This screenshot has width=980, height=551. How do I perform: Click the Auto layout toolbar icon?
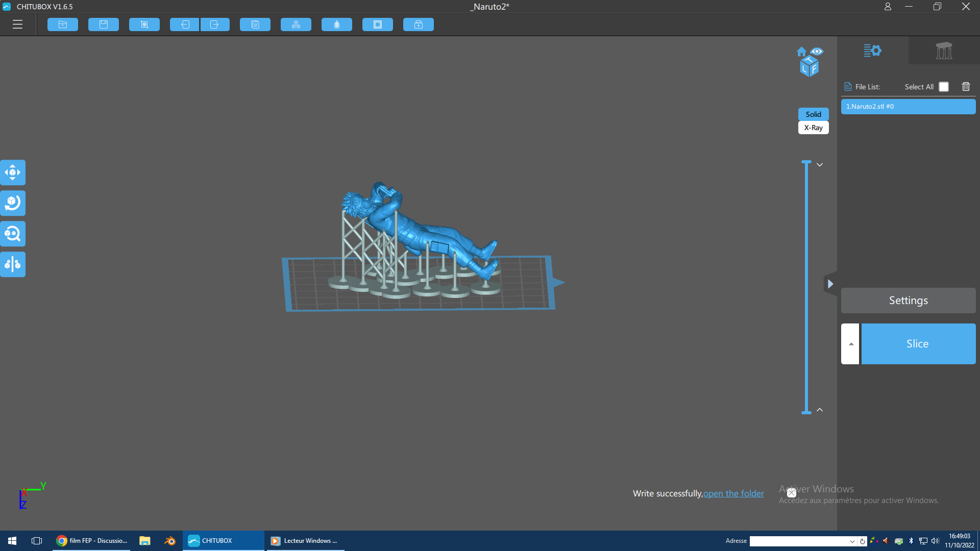coord(296,24)
